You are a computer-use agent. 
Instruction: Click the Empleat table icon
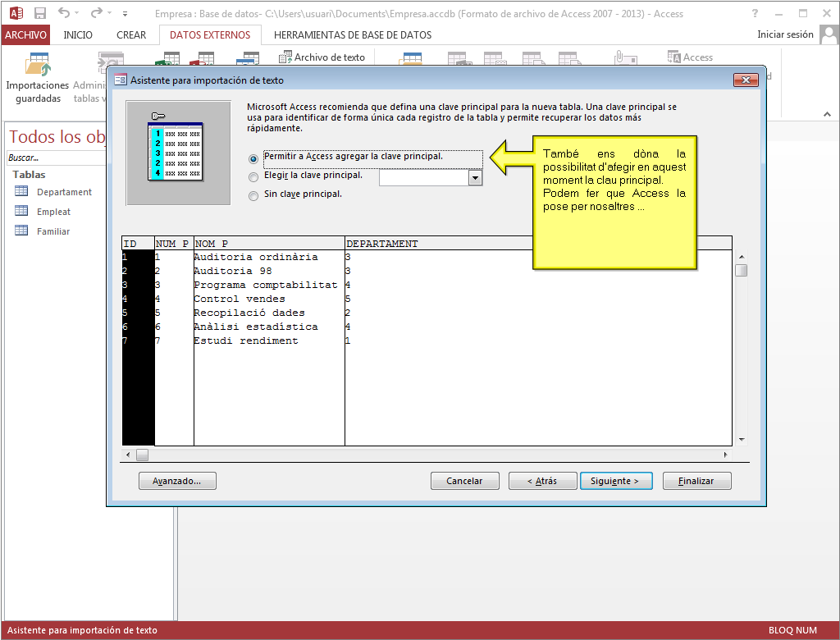tap(21, 211)
